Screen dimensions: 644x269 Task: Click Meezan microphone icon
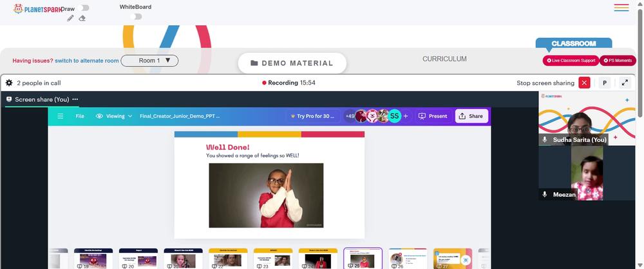coord(545,195)
